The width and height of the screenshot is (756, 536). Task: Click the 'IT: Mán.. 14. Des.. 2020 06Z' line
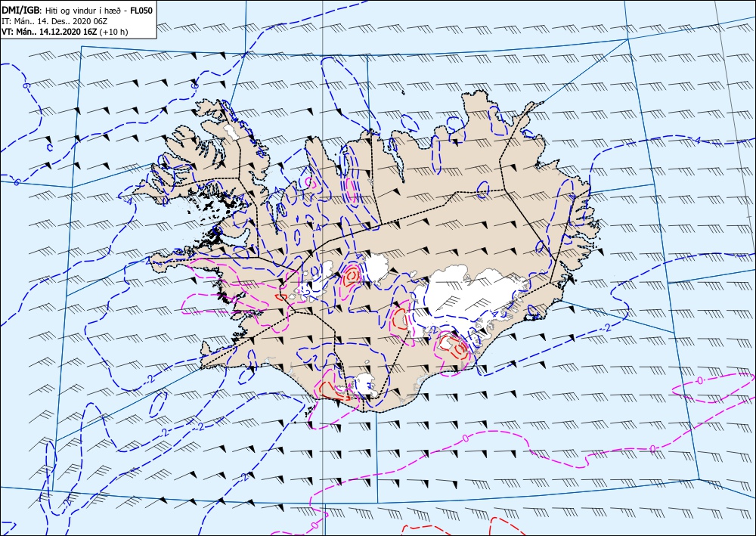coord(54,21)
